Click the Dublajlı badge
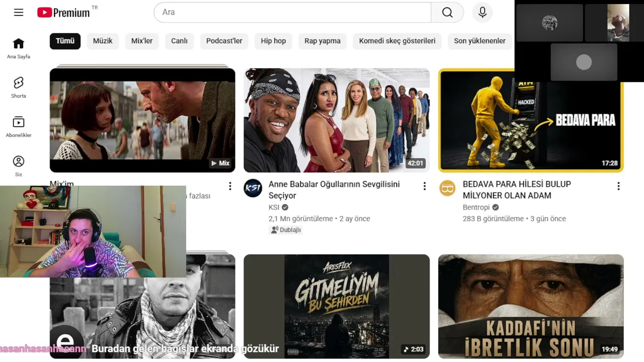This screenshot has width=644, height=362. tap(286, 230)
